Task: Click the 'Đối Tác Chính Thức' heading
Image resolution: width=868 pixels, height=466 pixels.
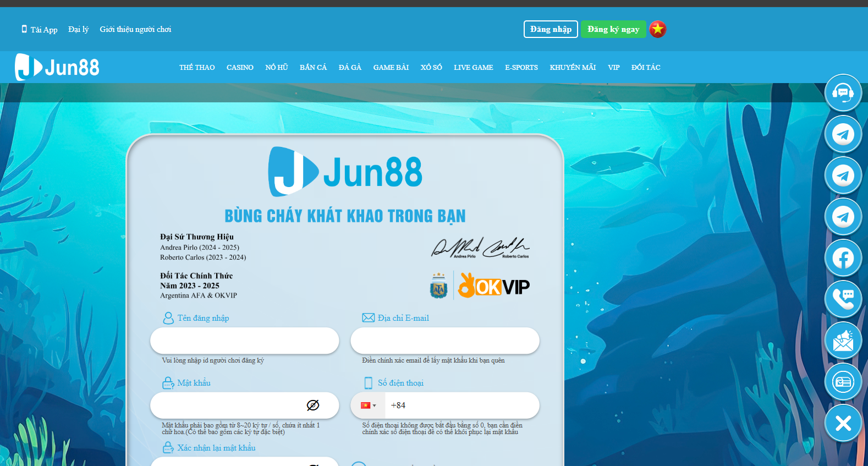Action: (196, 276)
